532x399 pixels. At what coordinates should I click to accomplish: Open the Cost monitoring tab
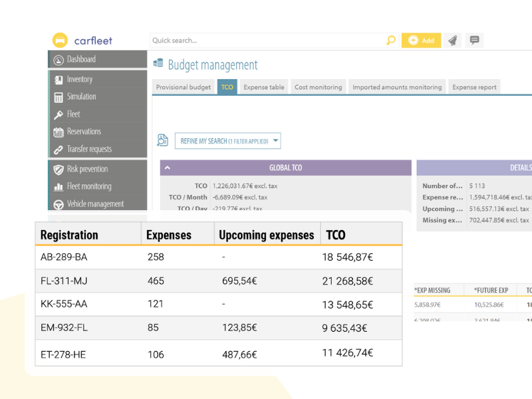[x=319, y=87]
